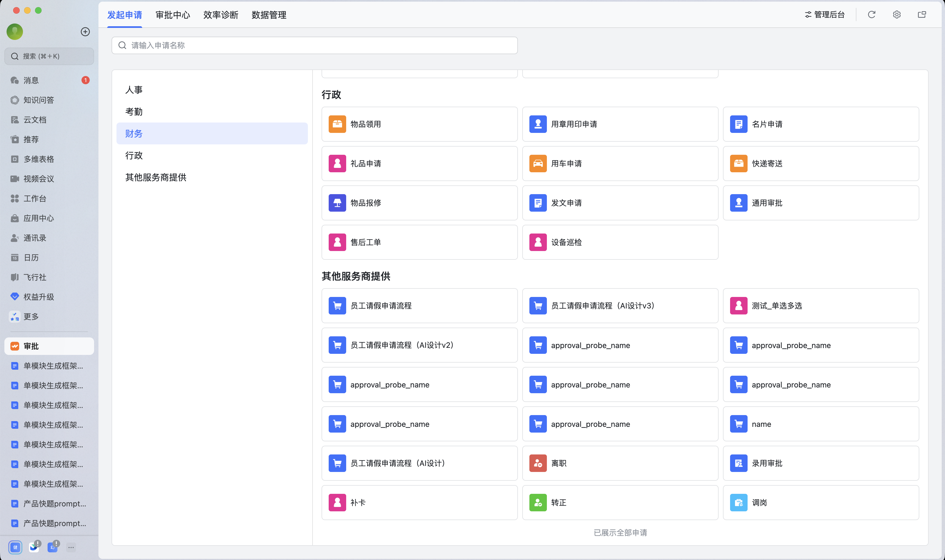Open 员工请假申请流程（AI设计v2） card

click(419, 345)
